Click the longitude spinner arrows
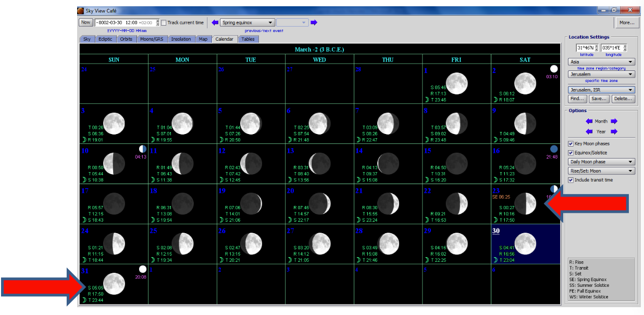This screenshot has height=315, width=644. click(x=625, y=48)
